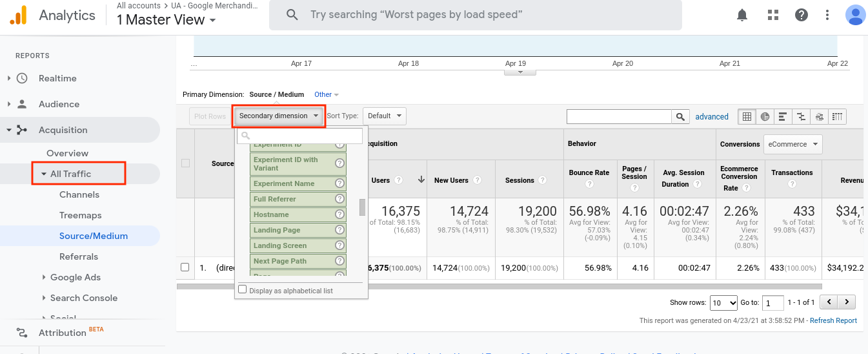Choose Next Page Path dimension
Screen dimensions: 868x354
click(298, 261)
